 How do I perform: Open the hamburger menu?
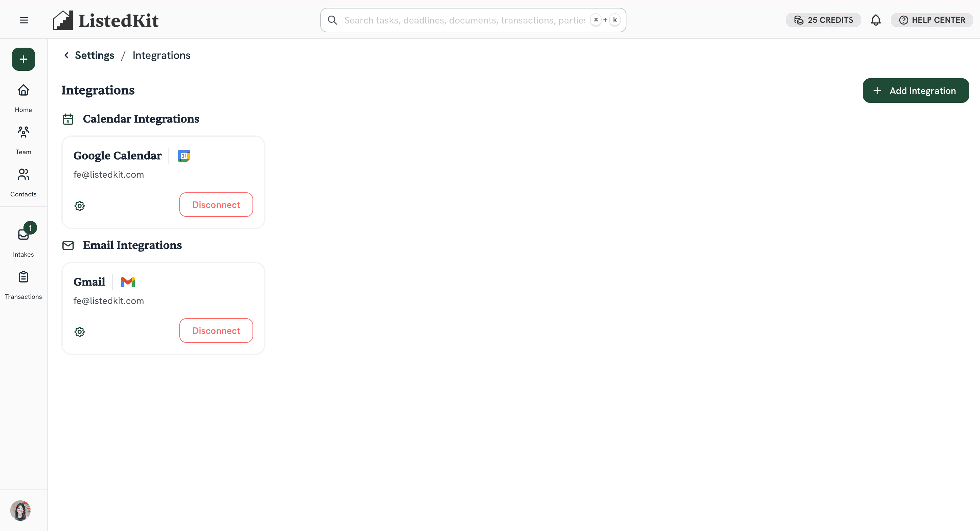click(x=23, y=20)
